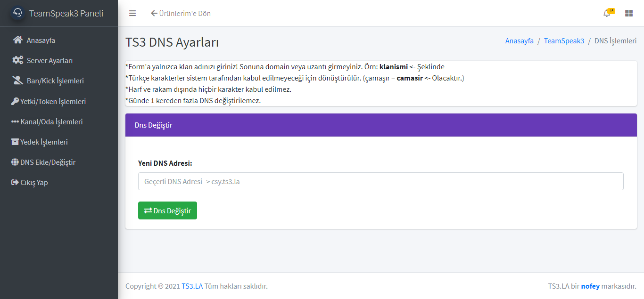This screenshot has width=644, height=299.
Task: Open the nofey link at bottom right
Action: (589, 286)
